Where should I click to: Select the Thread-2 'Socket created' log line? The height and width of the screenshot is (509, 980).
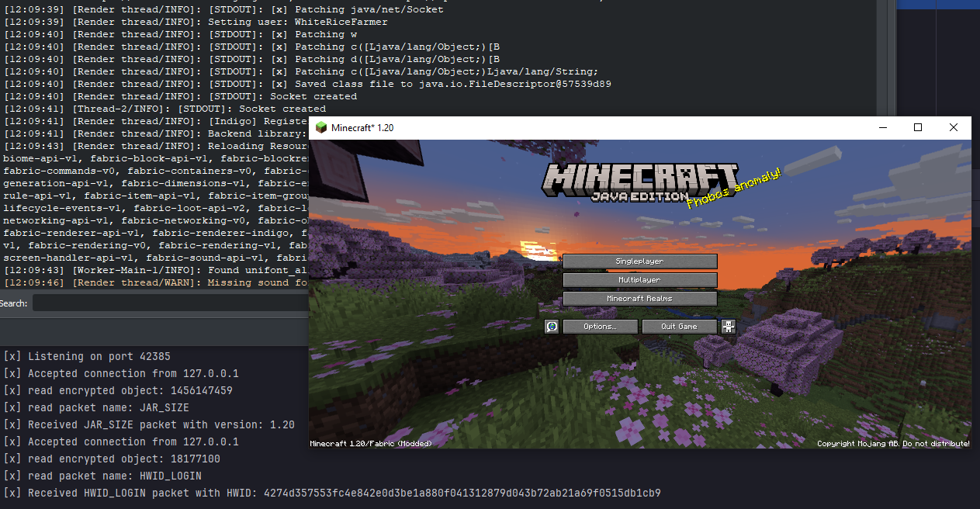coord(164,109)
